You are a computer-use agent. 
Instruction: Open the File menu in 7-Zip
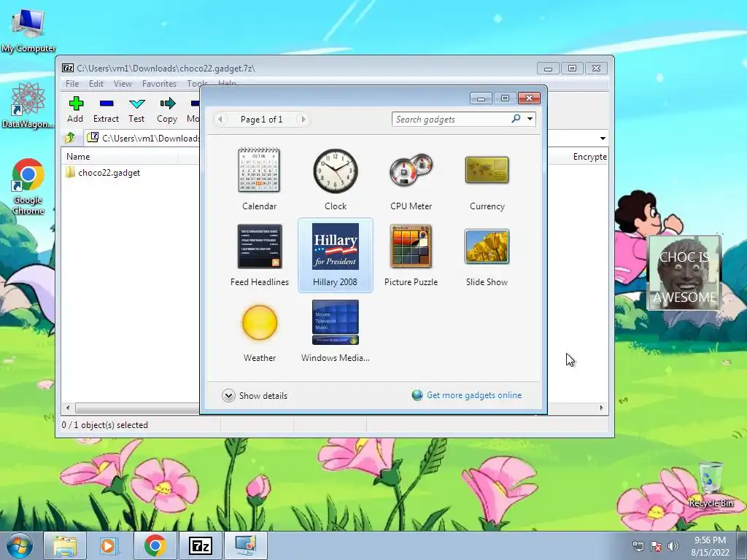click(72, 84)
